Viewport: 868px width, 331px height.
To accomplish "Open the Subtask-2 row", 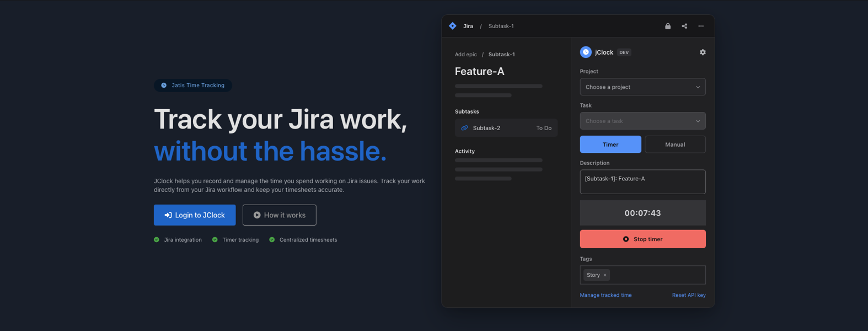I will pos(506,128).
